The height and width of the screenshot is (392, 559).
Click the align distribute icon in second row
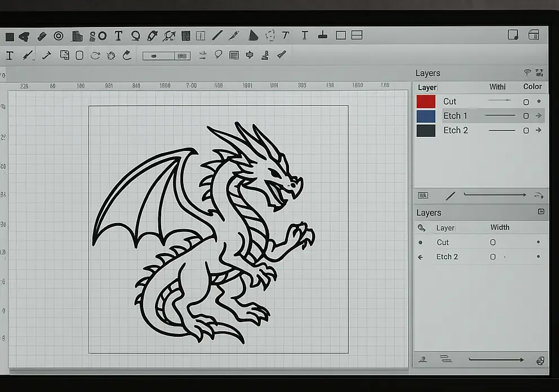[x=202, y=55]
